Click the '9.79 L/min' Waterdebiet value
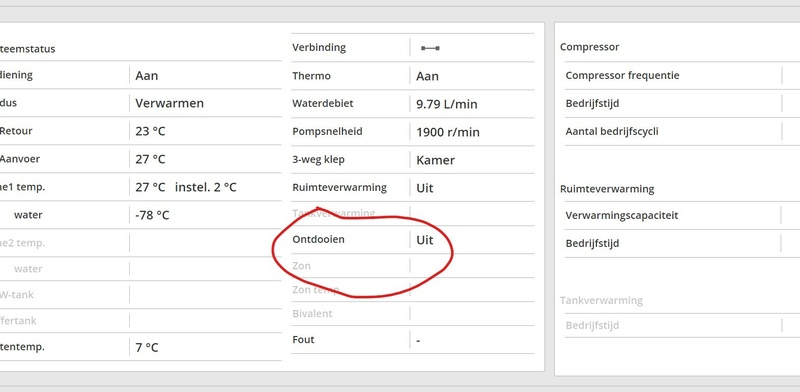 [x=447, y=104]
